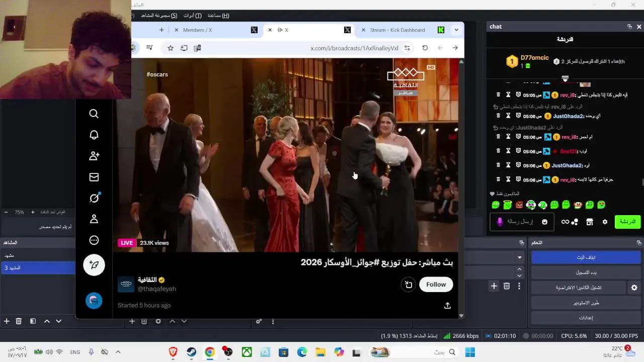Collapse the gift leaderboard arrow in chat
This screenshot has width=644, height=362.
[565, 79]
